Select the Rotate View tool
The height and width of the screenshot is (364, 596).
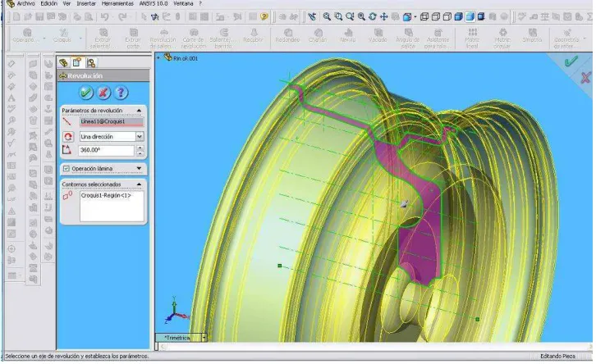(373, 16)
